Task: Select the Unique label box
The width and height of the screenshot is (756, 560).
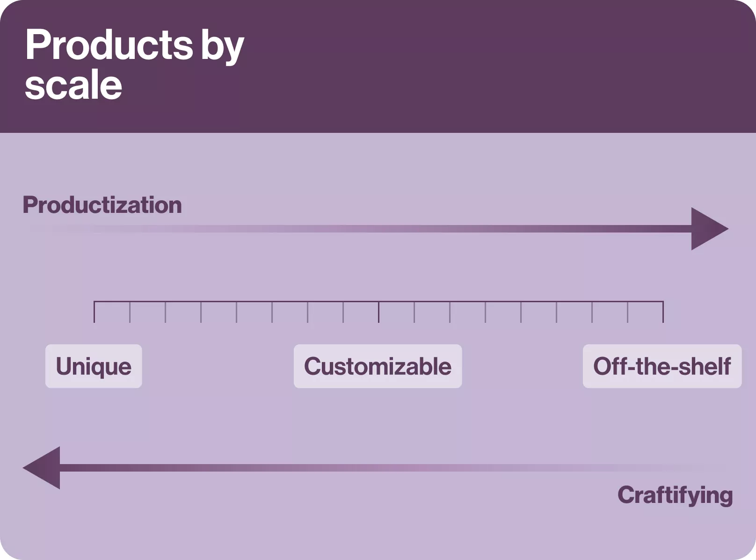Action: point(94,366)
